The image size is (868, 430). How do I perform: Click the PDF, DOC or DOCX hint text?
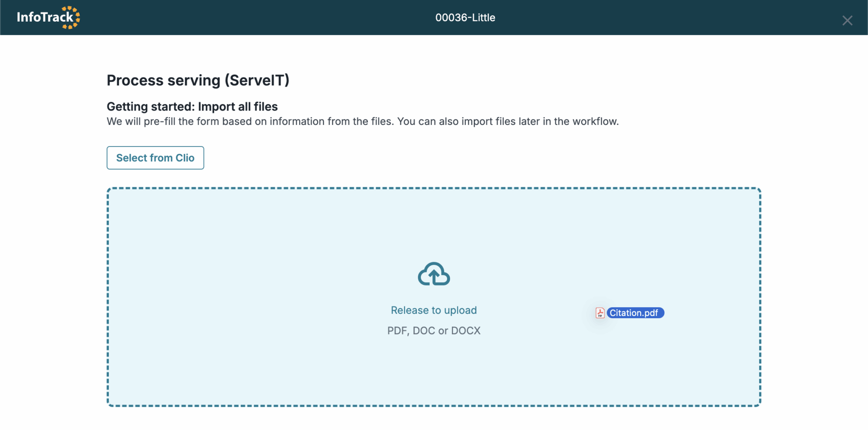[x=434, y=330]
